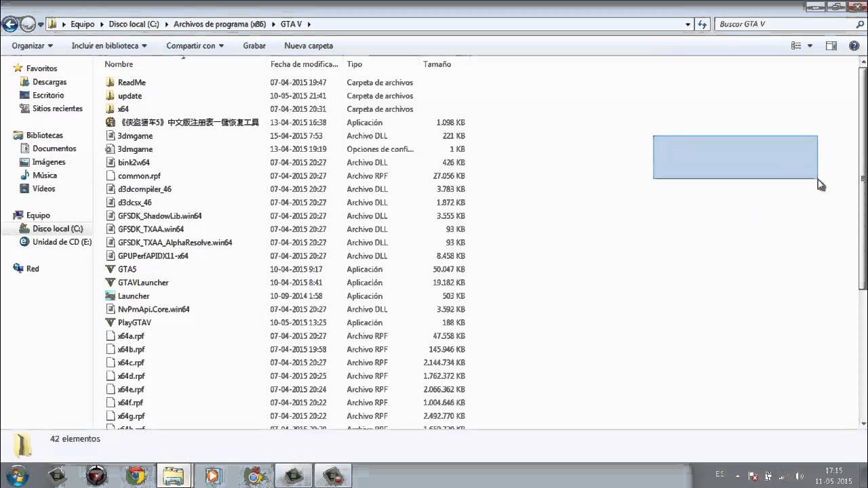868x488 pixels.
Task: Open Help with the question mark icon
Action: tap(854, 45)
